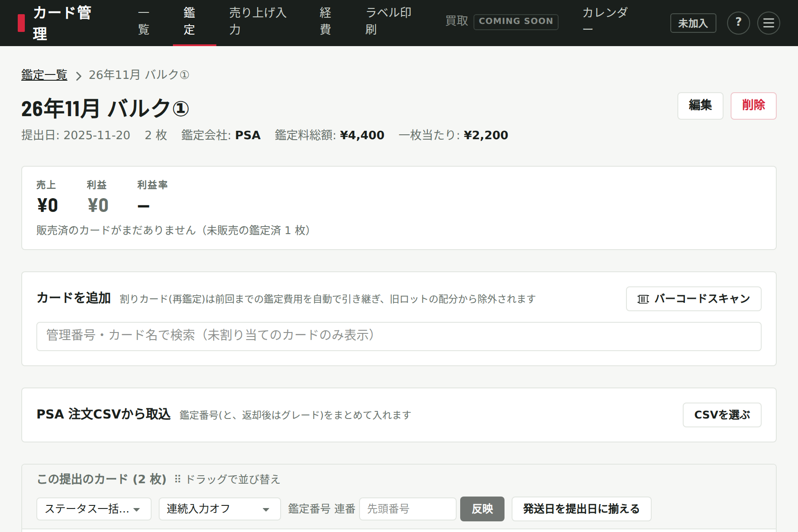
Task: Click the 鑑定会社: PSA text
Action: pyautogui.click(x=221, y=135)
